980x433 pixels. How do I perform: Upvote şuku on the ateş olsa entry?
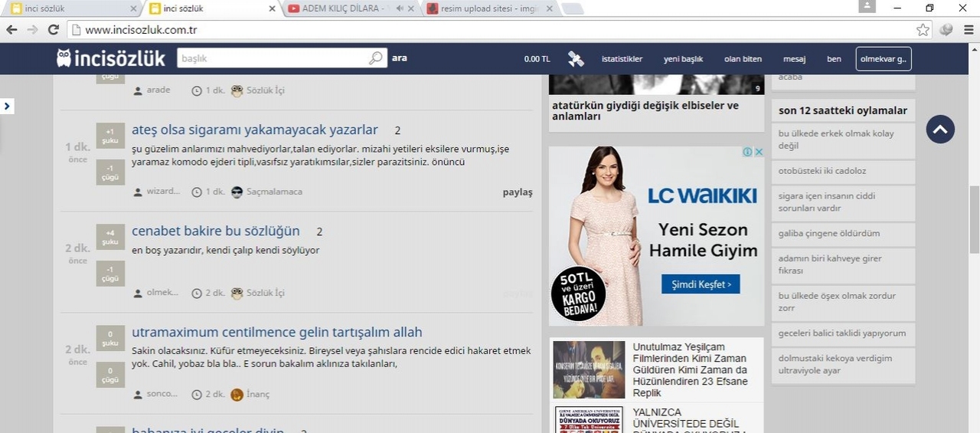[110, 135]
